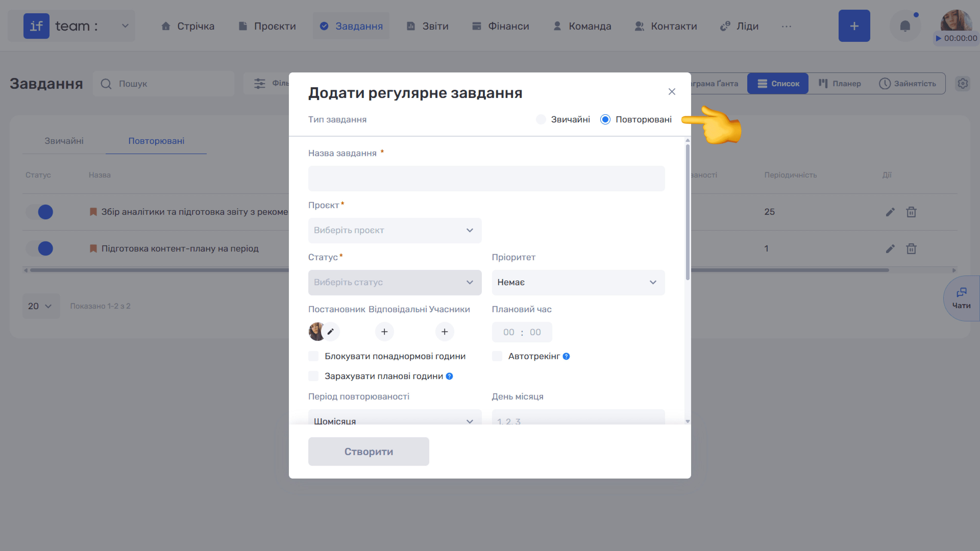Open the Чати chat panel
This screenshot has width=980, height=551.
(x=961, y=298)
